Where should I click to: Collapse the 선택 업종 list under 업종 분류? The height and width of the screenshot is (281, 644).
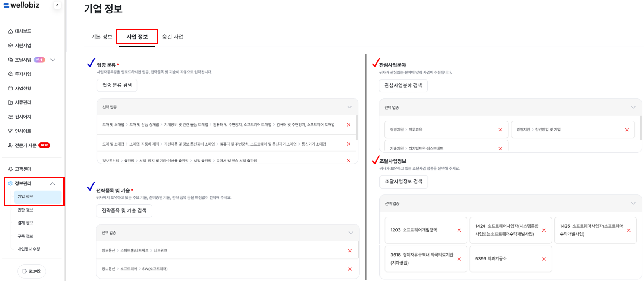[x=349, y=107]
